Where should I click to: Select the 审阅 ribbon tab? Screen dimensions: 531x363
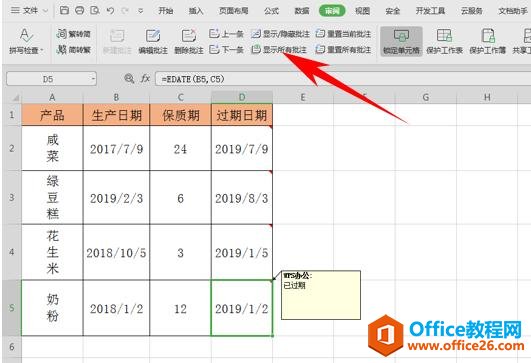click(332, 11)
